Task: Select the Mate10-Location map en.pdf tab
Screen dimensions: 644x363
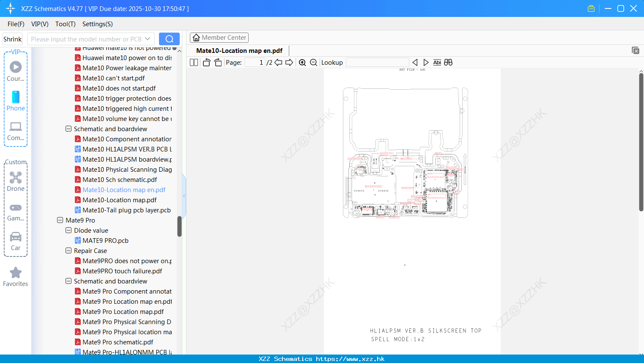Action: tap(239, 50)
